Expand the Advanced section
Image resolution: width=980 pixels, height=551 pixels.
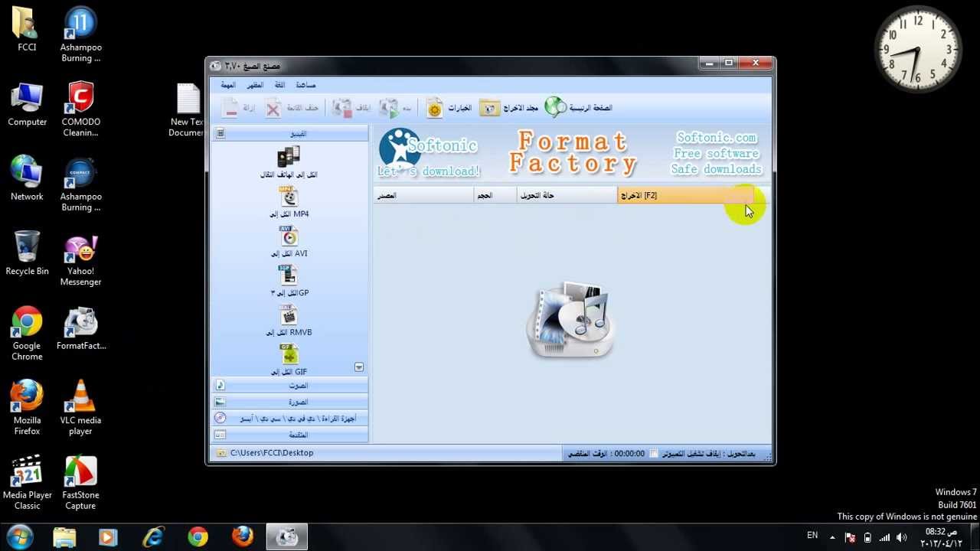click(290, 435)
